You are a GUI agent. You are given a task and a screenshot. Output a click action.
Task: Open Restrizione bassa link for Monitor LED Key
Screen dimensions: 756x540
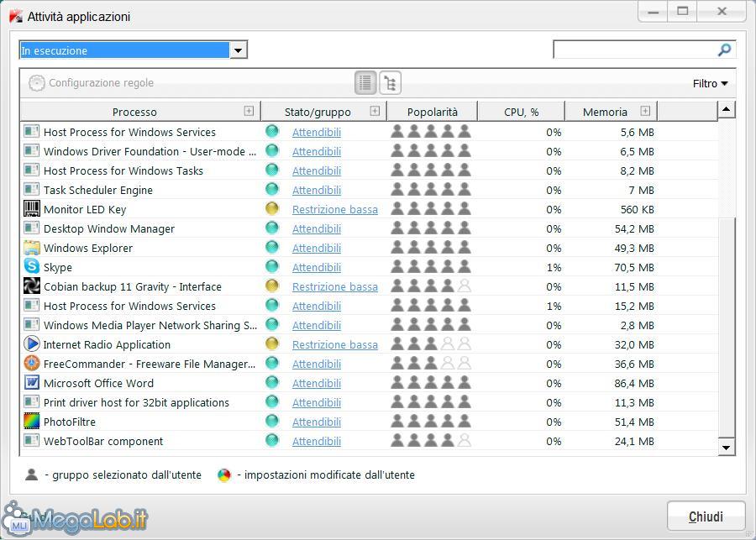pyautogui.click(x=334, y=209)
